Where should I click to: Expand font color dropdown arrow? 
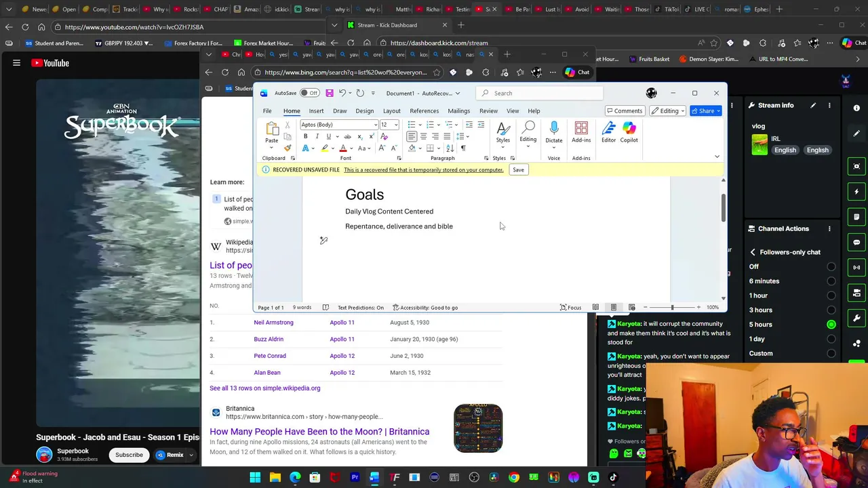pos(350,148)
